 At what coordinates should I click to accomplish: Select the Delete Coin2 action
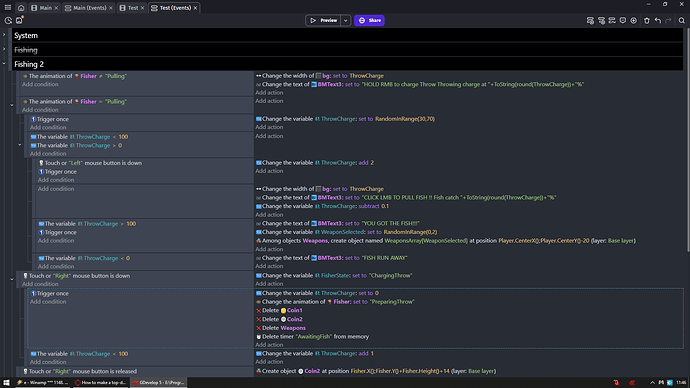(x=279, y=319)
